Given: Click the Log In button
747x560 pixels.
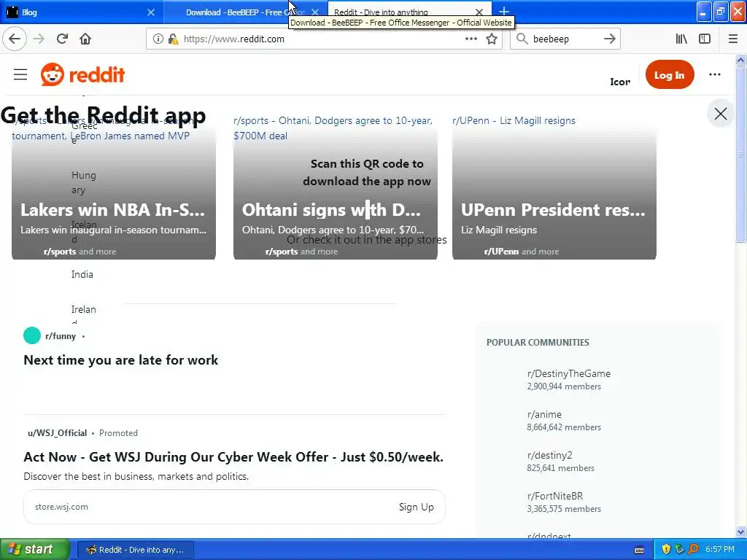Looking at the screenshot, I should [x=670, y=74].
